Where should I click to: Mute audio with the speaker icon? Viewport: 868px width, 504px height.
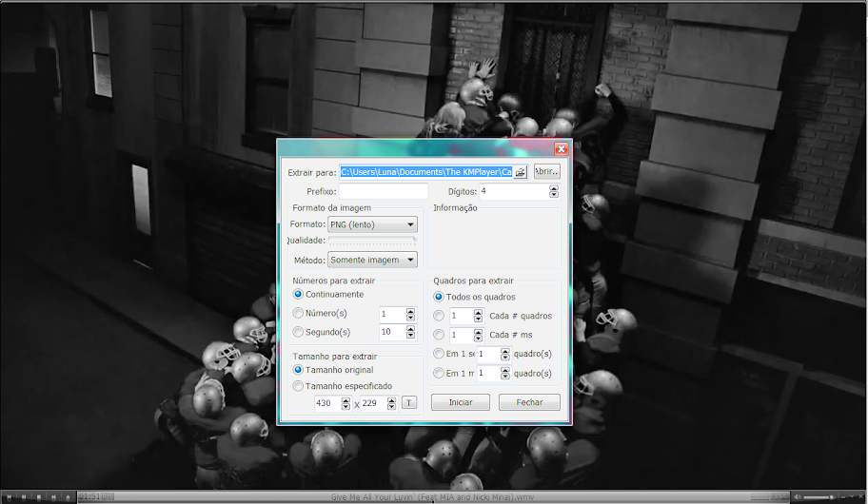click(x=798, y=496)
